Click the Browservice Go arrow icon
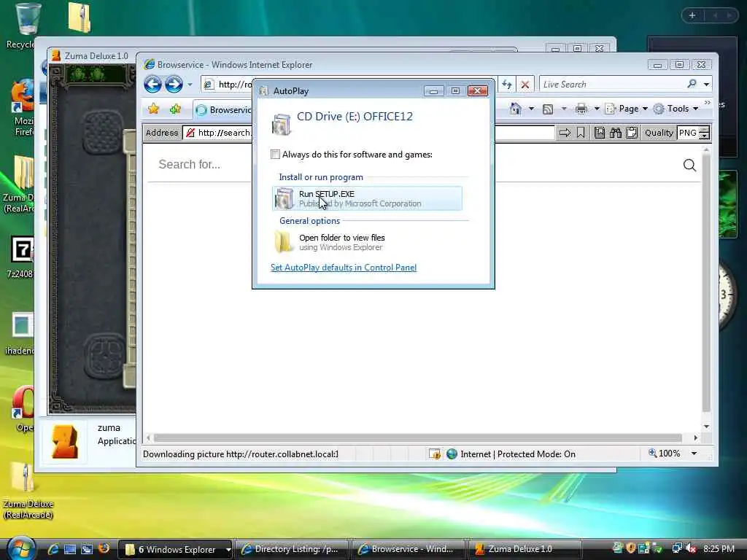Viewport: 747px width, 560px height. tap(565, 133)
